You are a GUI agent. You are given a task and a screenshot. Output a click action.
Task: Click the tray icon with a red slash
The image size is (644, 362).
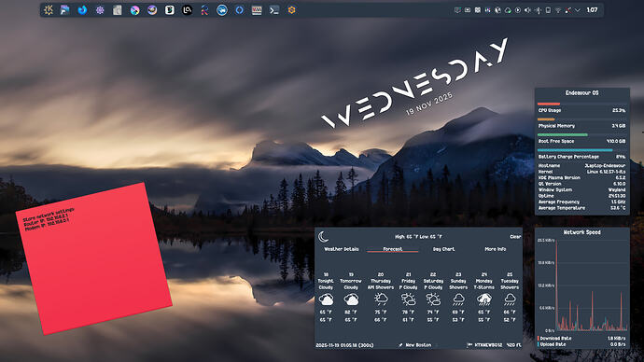pyautogui.click(x=568, y=10)
